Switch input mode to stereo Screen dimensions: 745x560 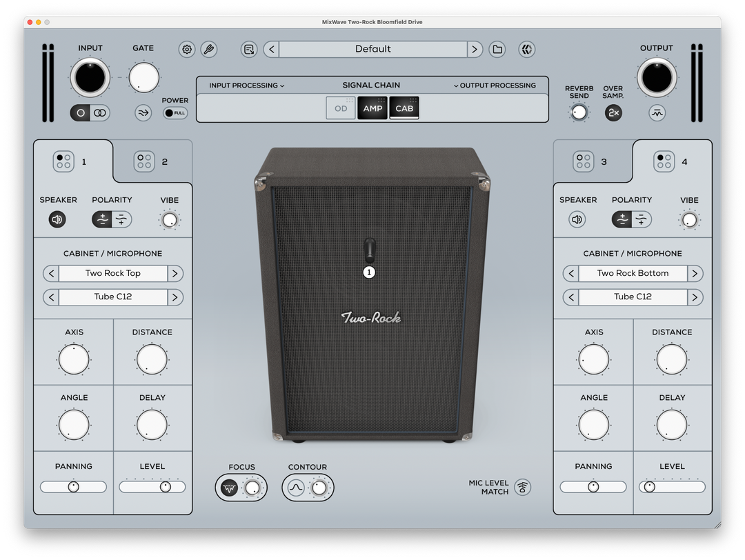(x=101, y=113)
